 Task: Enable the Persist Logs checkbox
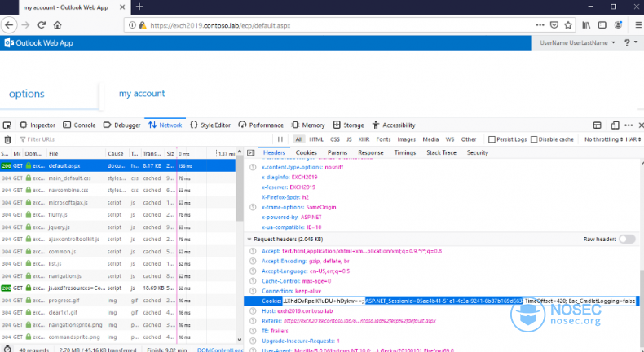click(x=492, y=139)
